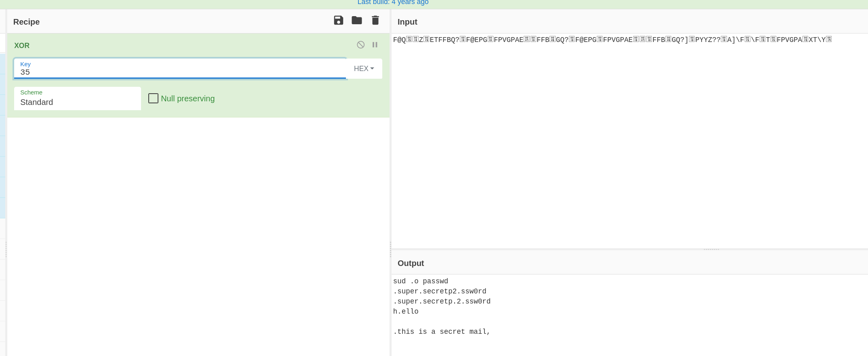
Task: Click the Output text starting 'sud .o passwd'
Action: pyautogui.click(x=420, y=281)
